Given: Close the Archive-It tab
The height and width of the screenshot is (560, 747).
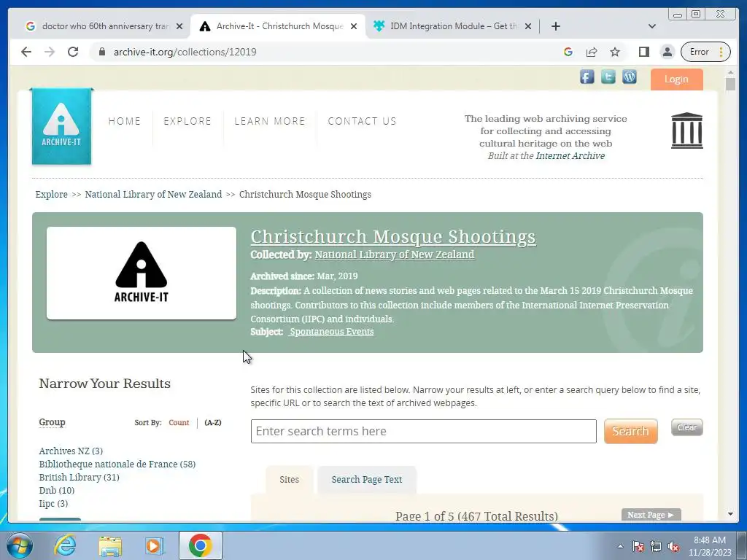Looking at the screenshot, I should [x=354, y=26].
